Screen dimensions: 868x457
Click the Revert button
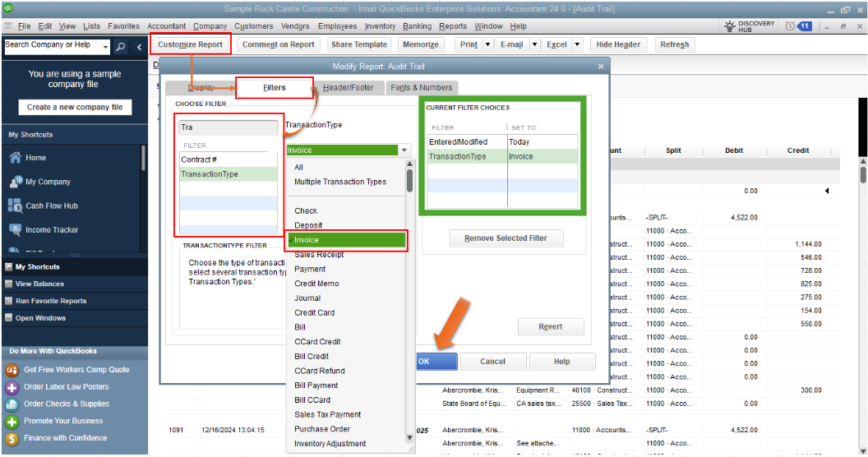pos(550,326)
